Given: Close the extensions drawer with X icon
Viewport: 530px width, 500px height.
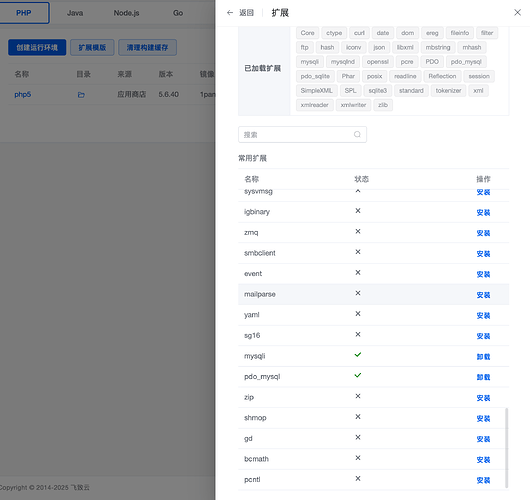Looking at the screenshot, I should 517,13.
